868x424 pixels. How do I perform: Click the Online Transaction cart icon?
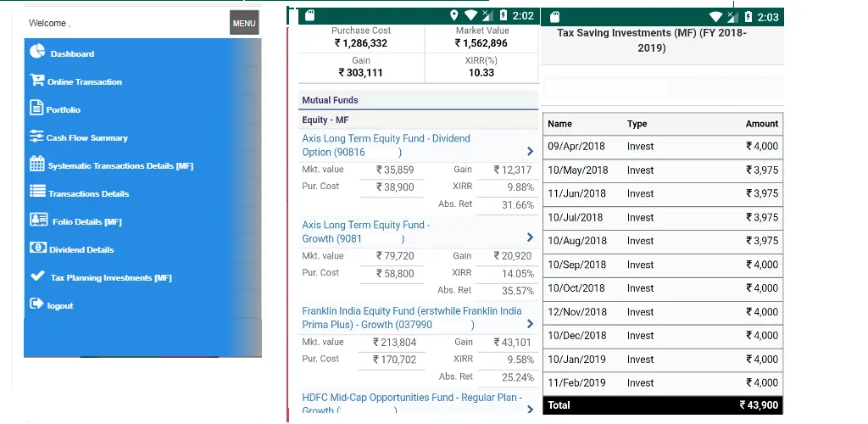(x=37, y=81)
